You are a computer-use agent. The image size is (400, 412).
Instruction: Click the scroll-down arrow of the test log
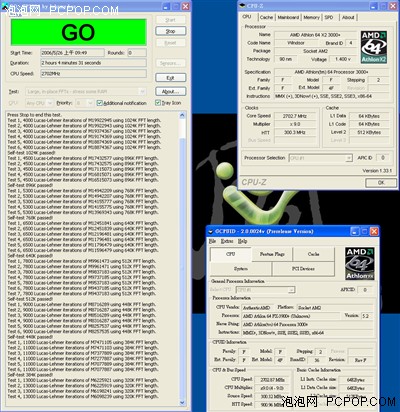click(182, 402)
